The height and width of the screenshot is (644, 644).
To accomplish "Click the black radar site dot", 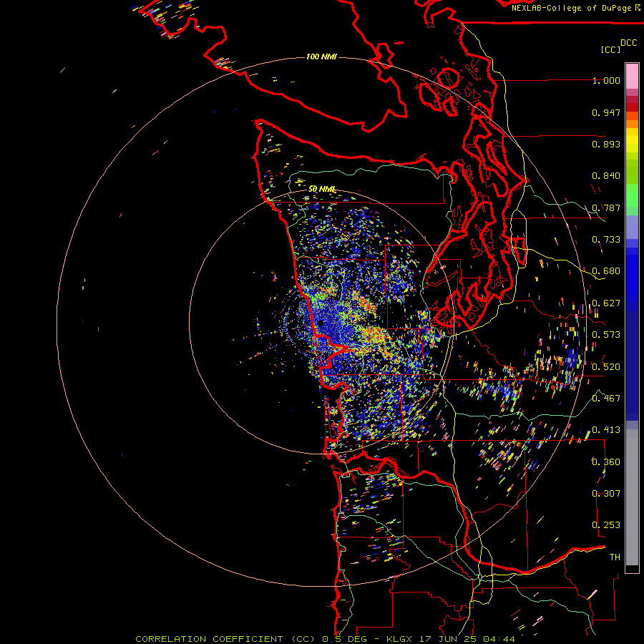I will [321, 323].
